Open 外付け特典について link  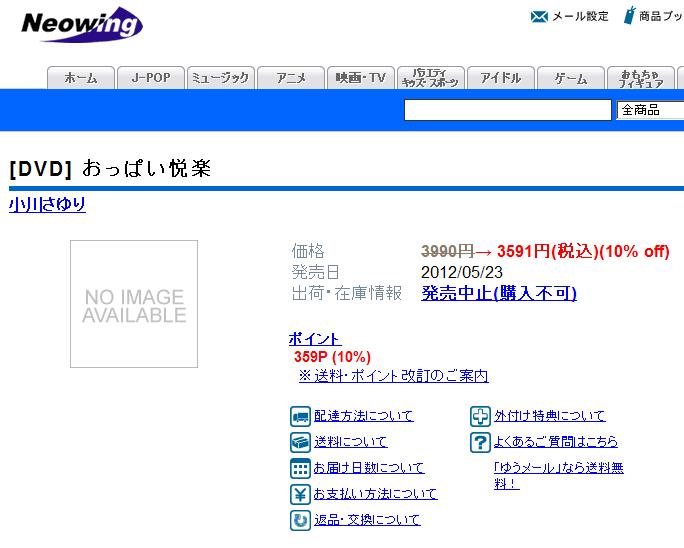coord(550,416)
